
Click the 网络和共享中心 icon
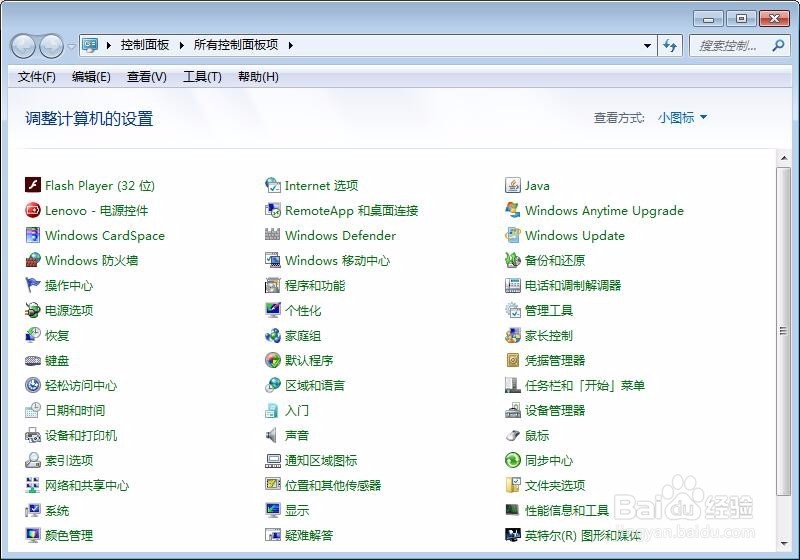click(33, 485)
